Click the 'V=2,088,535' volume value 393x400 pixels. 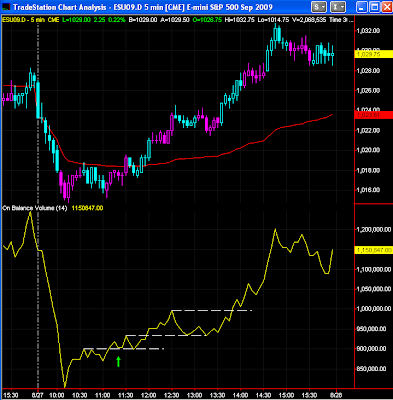pyautogui.click(x=310, y=20)
